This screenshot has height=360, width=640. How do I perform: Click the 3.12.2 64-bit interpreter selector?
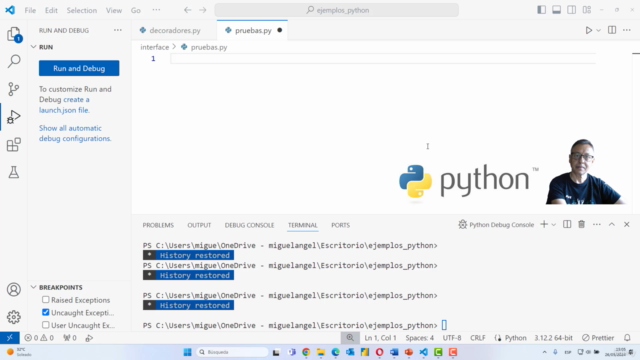553,338
